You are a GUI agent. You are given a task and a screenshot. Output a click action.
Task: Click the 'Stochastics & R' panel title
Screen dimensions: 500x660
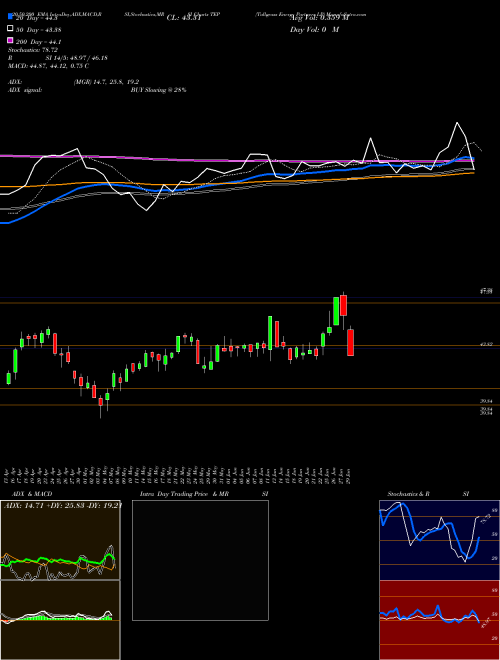pos(409,494)
